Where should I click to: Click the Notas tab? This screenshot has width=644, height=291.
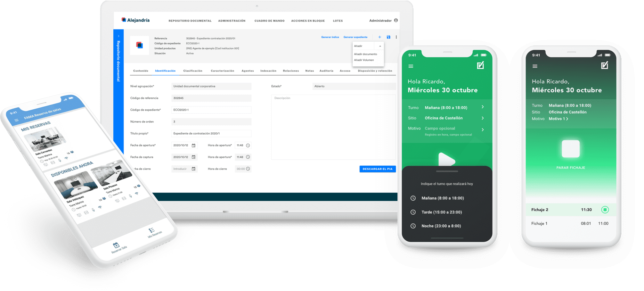point(309,71)
